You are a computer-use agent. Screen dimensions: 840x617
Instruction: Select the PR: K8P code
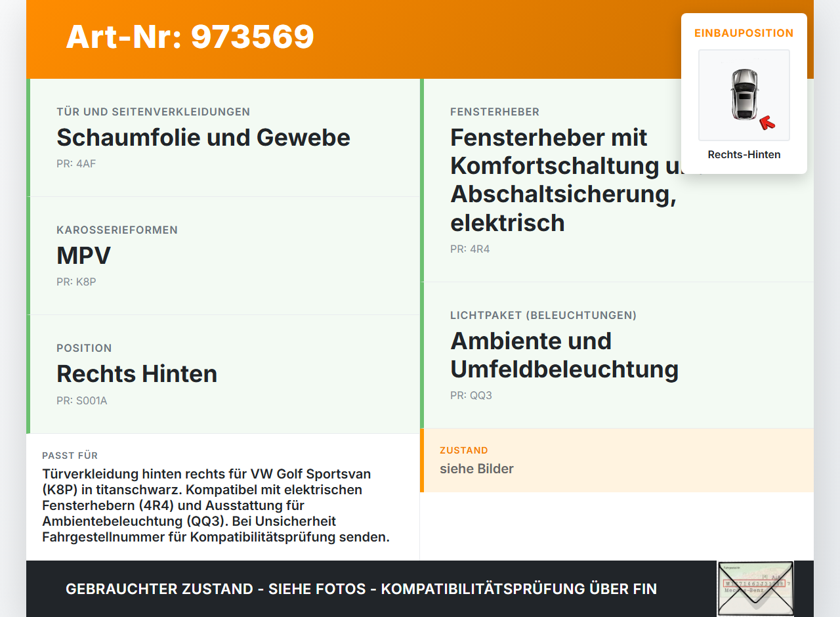tap(76, 282)
